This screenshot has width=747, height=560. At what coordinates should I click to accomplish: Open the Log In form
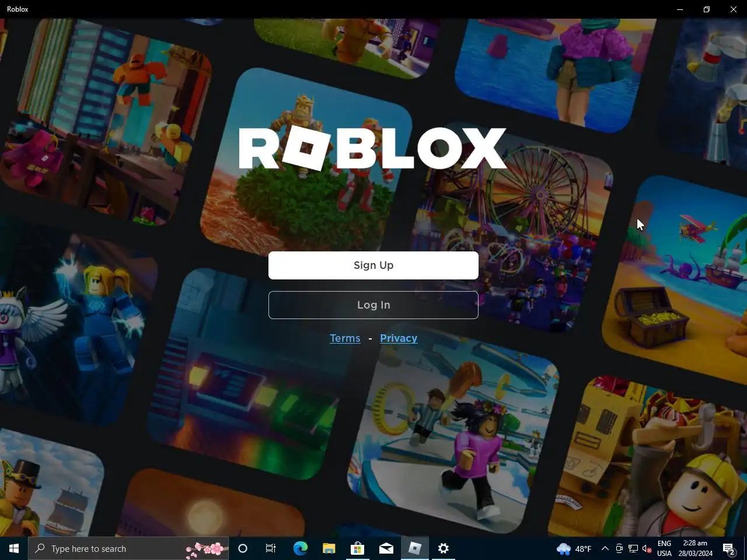[x=373, y=305]
